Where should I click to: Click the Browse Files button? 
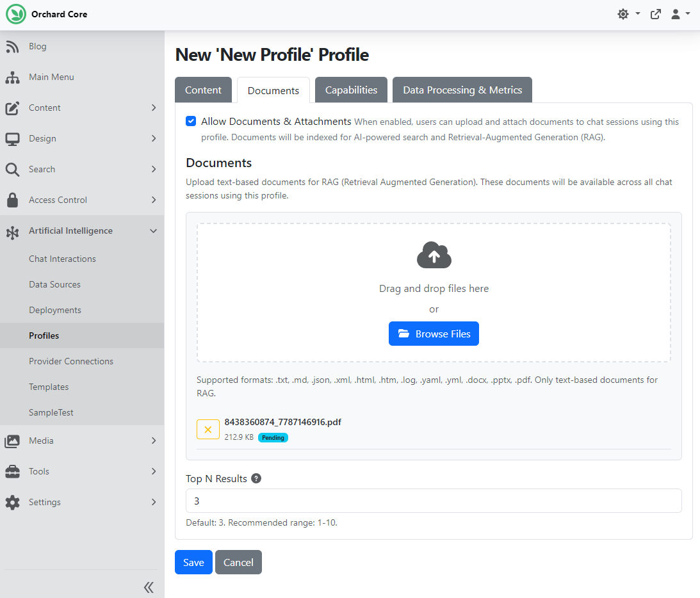click(x=434, y=334)
